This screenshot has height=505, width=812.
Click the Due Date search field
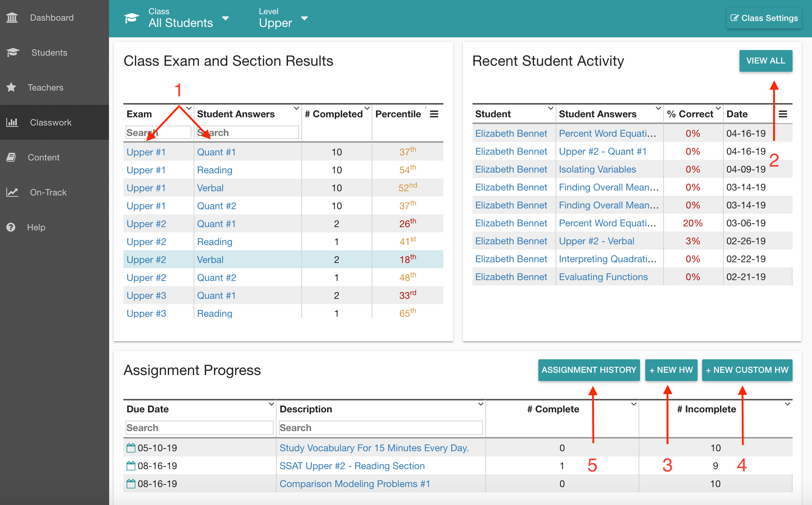200,427
